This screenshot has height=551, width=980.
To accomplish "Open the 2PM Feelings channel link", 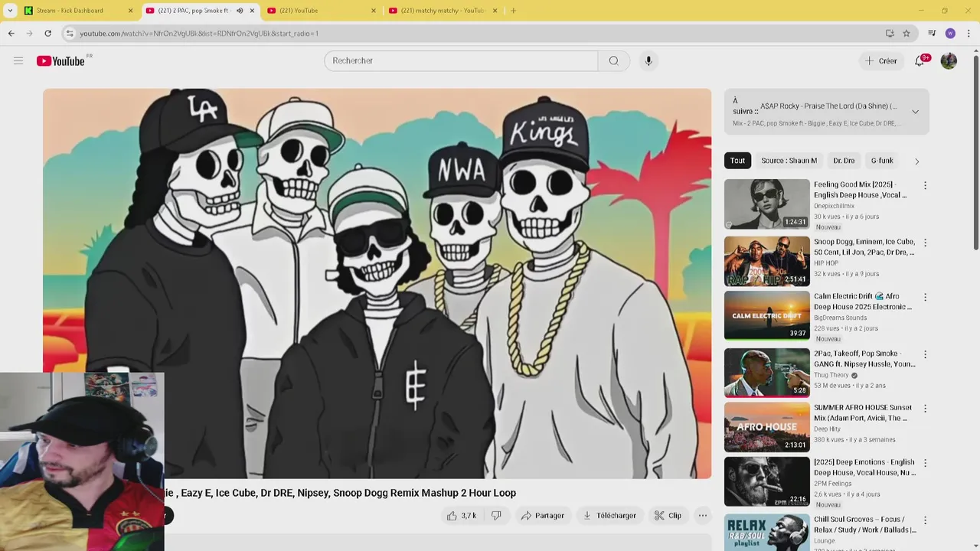I will click(x=832, y=484).
